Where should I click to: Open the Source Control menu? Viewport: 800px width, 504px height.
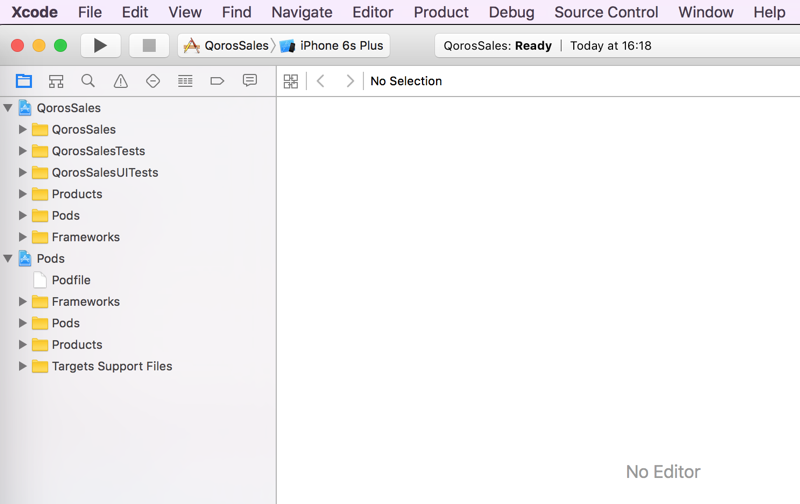pyautogui.click(x=606, y=12)
